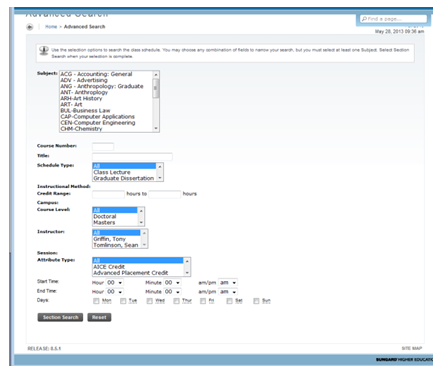Select ARH-Art History subject
This screenshot has height=377, width=444.
[x=81, y=98]
